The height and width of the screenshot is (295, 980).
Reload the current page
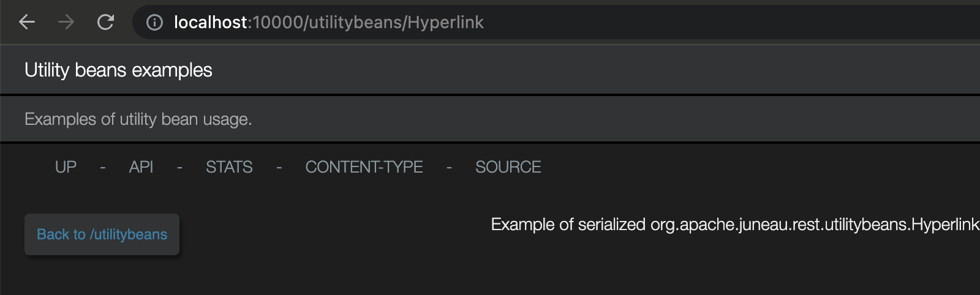(105, 23)
